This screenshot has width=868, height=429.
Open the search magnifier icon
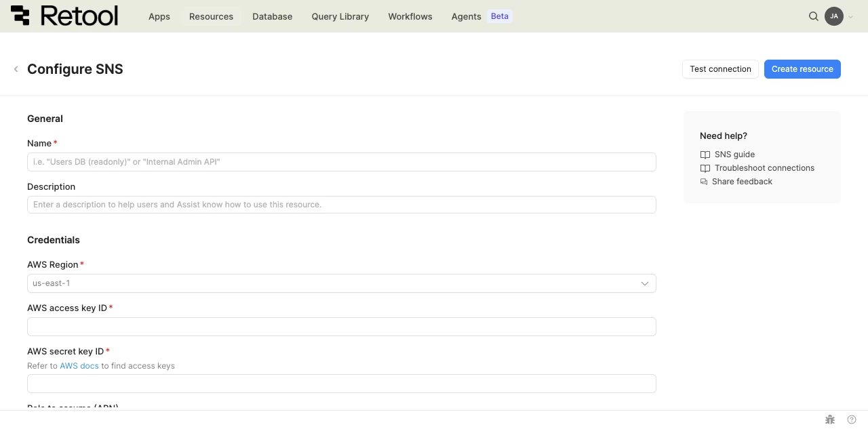click(x=814, y=16)
